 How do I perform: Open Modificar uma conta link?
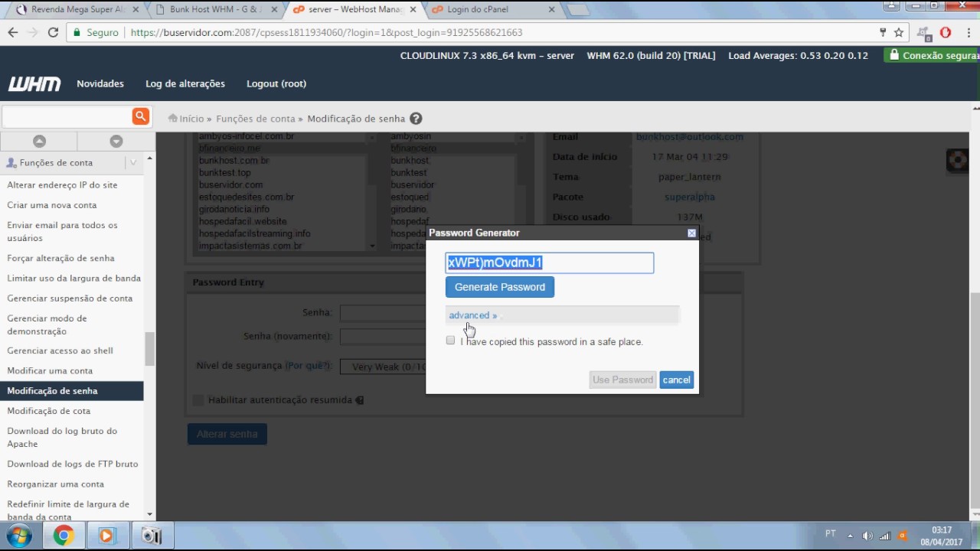(50, 370)
